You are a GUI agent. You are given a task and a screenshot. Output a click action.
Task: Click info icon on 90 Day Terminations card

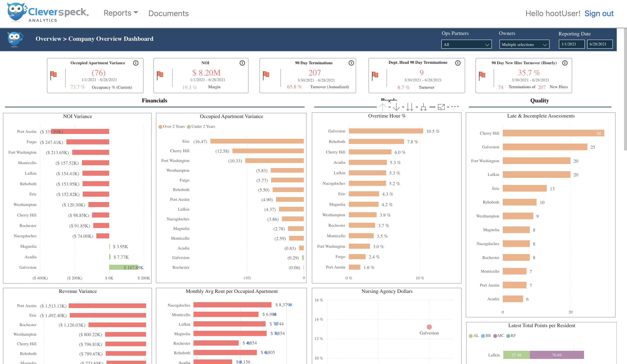351,63
